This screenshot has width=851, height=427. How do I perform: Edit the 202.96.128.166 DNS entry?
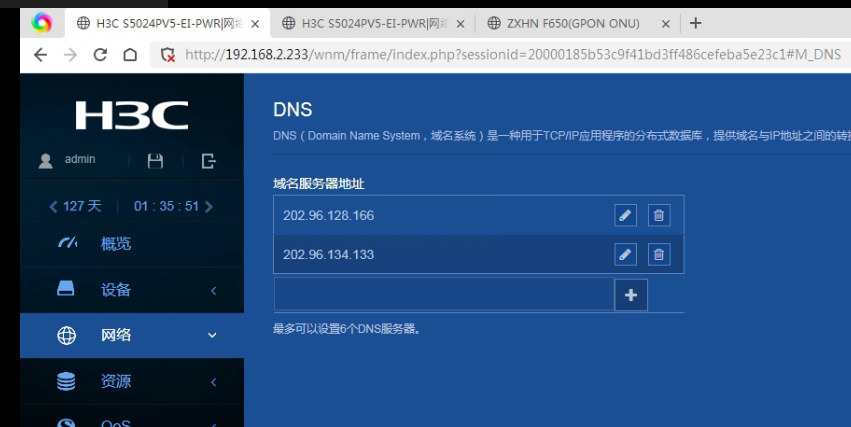pyautogui.click(x=625, y=215)
